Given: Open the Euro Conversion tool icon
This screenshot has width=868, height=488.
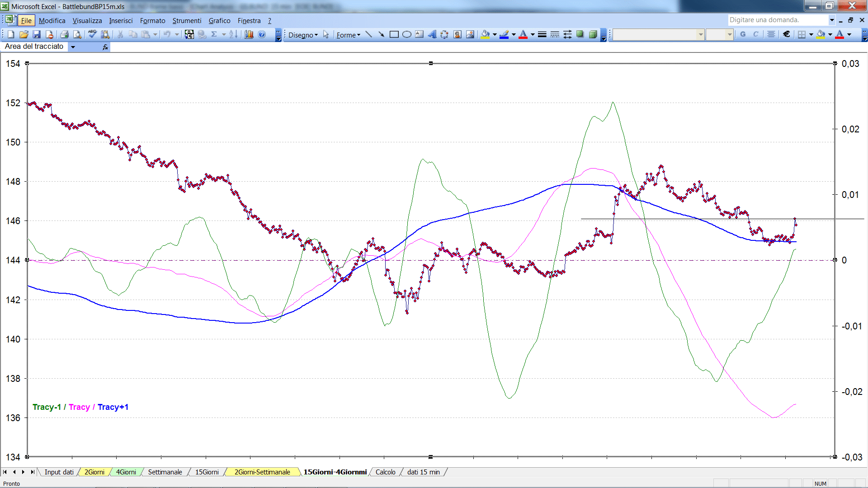Looking at the screenshot, I should (x=189, y=34).
